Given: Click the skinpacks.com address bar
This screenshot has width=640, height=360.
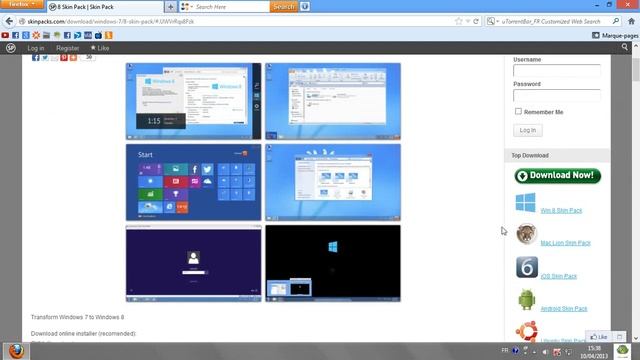Looking at the screenshot, I should [x=237, y=21].
